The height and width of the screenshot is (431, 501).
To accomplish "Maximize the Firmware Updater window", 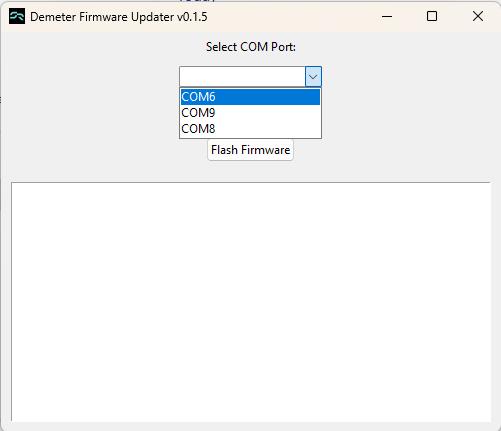I will click(x=432, y=16).
